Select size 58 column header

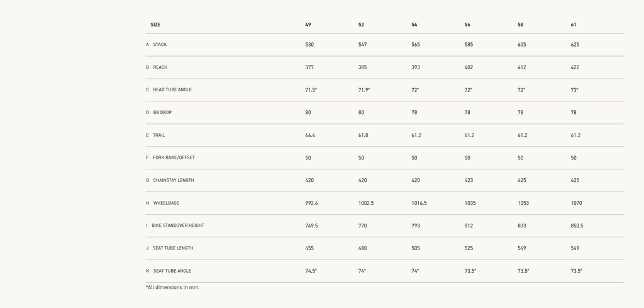point(520,25)
